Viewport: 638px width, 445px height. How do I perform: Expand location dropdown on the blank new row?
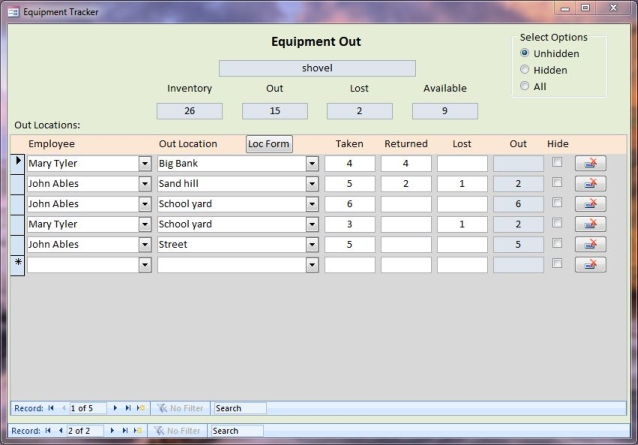click(x=312, y=265)
